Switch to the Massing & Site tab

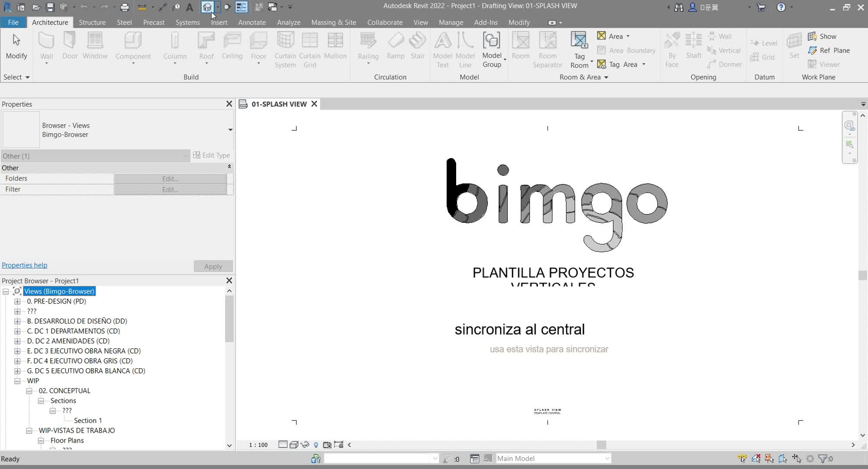pyautogui.click(x=334, y=22)
